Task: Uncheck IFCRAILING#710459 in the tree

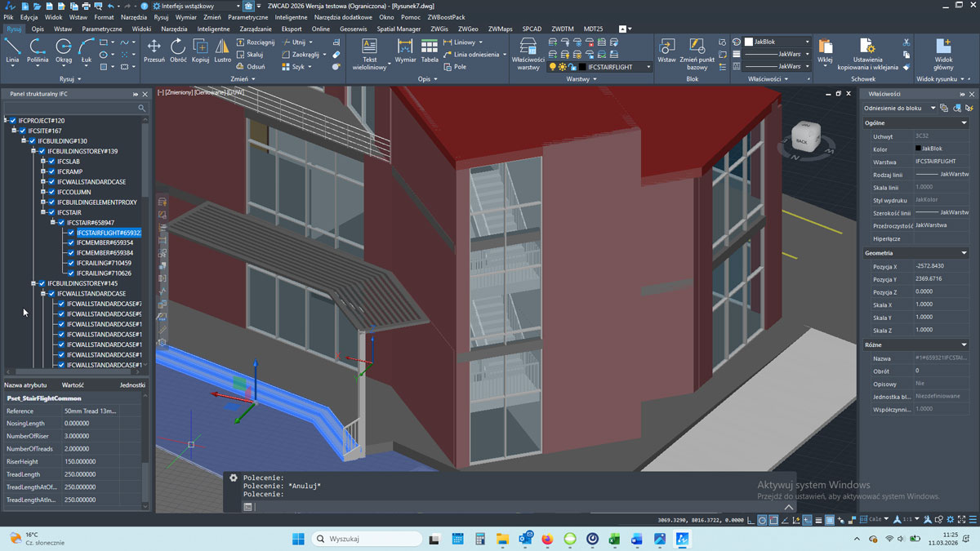Action: (x=71, y=263)
